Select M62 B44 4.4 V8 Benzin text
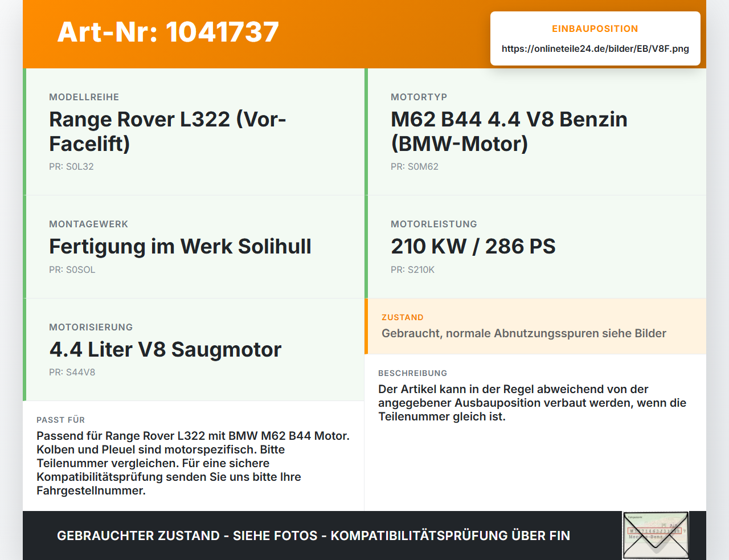This screenshot has height=560, width=729. 509,131
